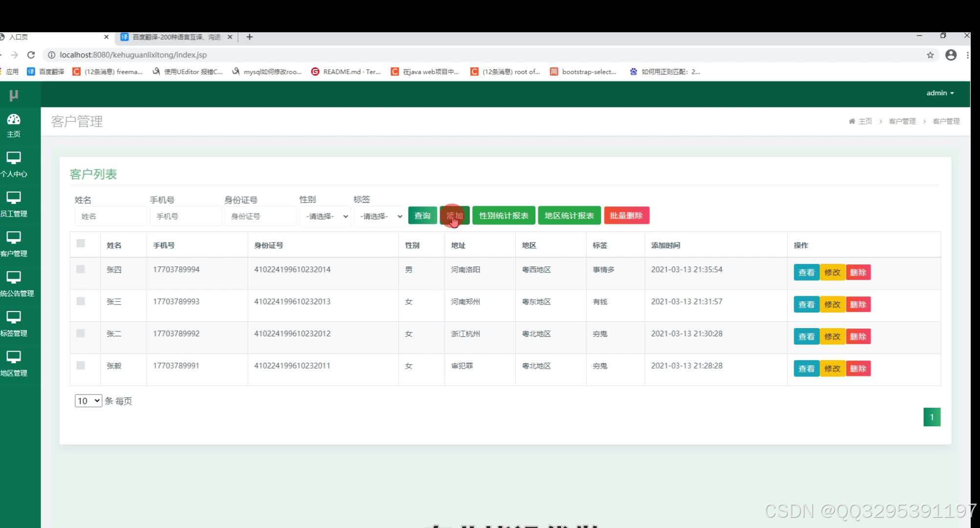Open the mysql如何修改root bookmark
This screenshot has height=528, width=980.
[267, 71]
